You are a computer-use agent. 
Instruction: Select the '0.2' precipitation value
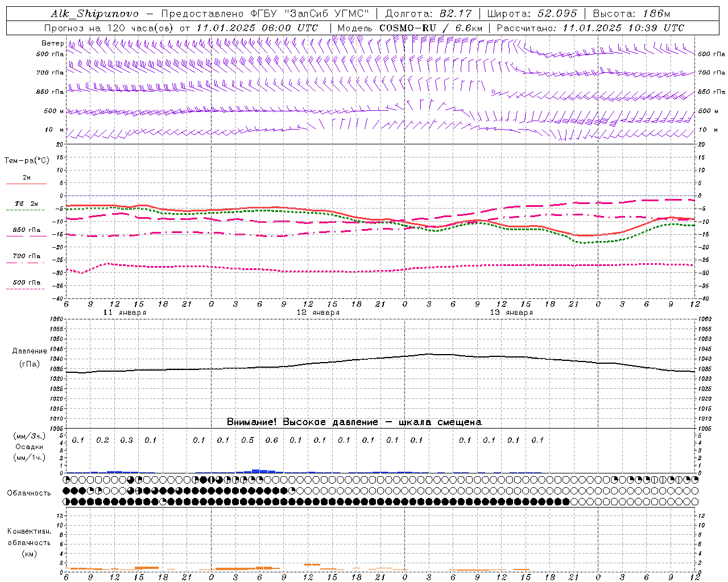click(102, 440)
